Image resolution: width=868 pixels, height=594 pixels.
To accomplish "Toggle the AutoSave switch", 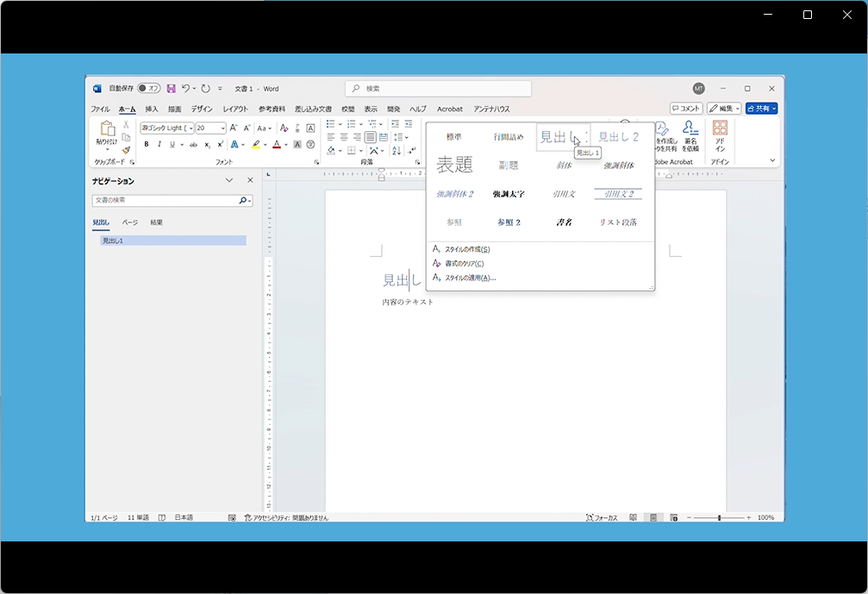I will click(148, 89).
